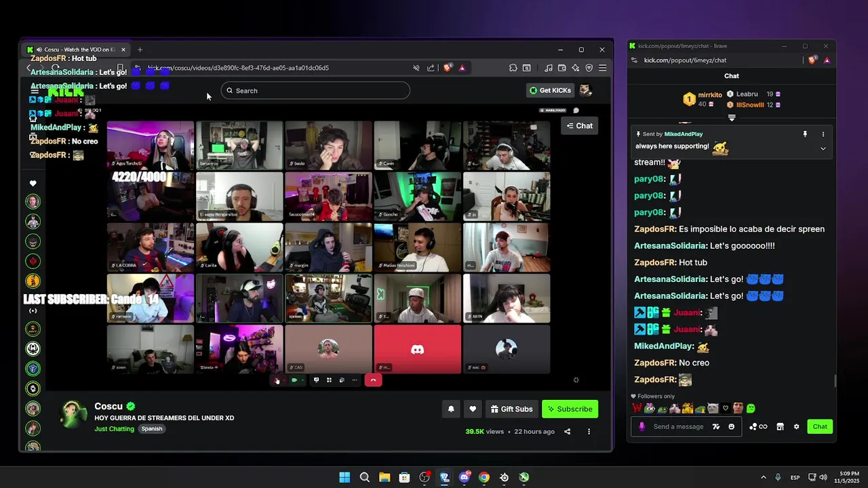Image resolution: width=868 pixels, height=488 pixels.
Task: Collapse the pinned message with the chevron
Action: coord(823,148)
